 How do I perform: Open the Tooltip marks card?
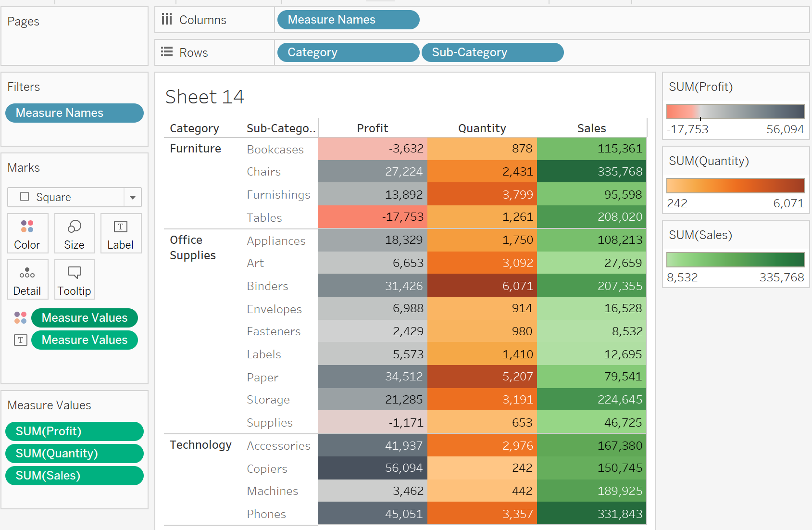click(74, 279)
